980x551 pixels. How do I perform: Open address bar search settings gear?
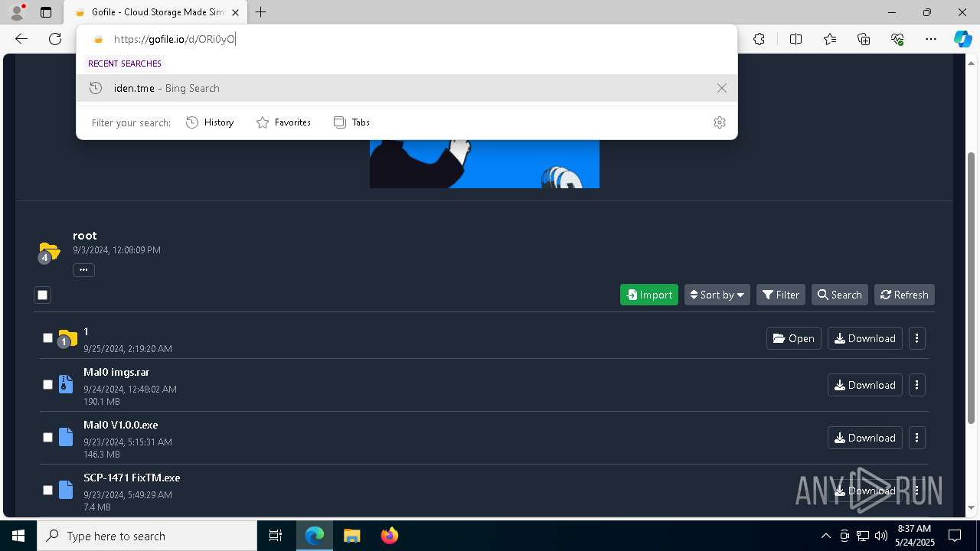(x=719, y=122)
